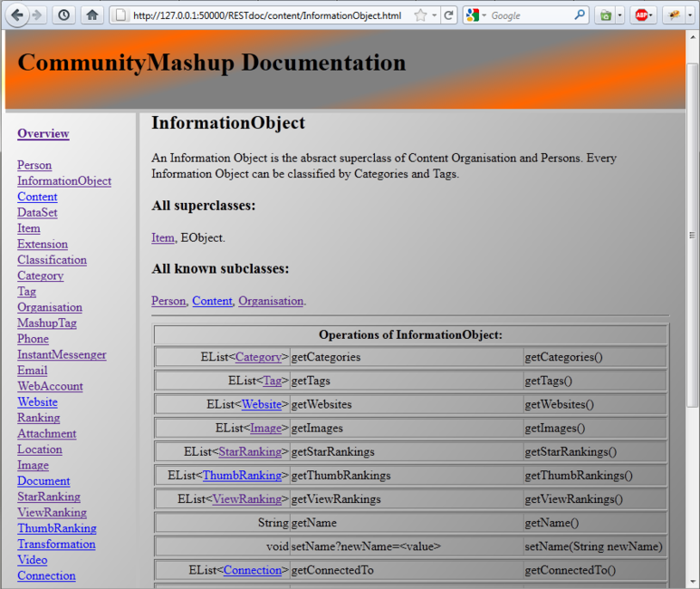
Task: Click the browser back arrow button
Action: [x=16, y=14]
